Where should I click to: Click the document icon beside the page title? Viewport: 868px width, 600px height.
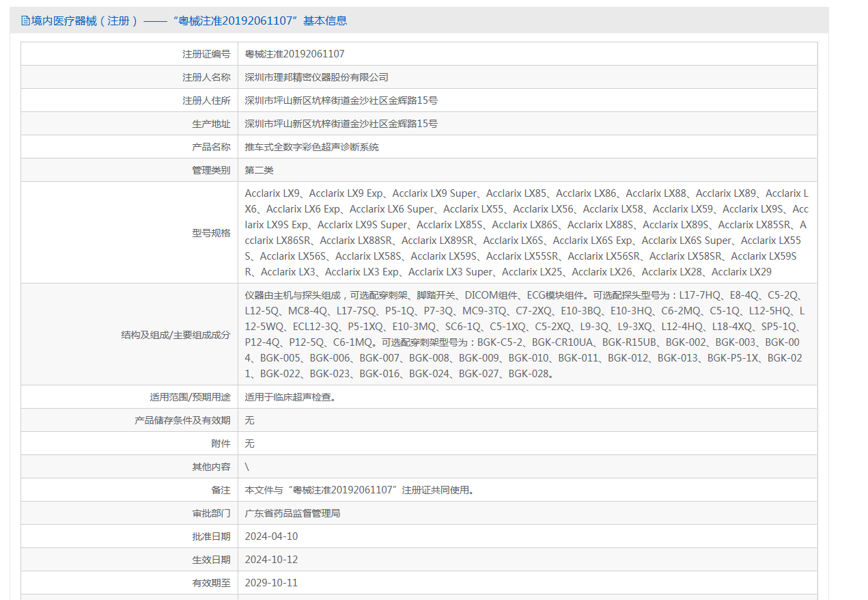click(25, 21)
